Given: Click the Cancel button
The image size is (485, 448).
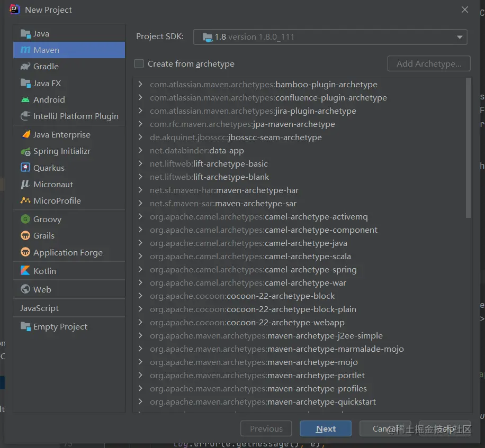Looking at the screenshot, I should tap(385, 428).
